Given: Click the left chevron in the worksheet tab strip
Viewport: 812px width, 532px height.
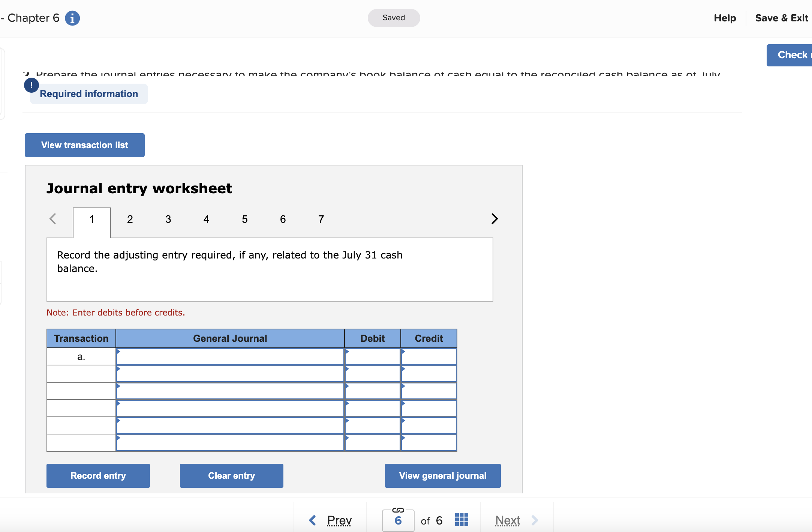Looking at the screenshot, I should [x=53, y=219].
